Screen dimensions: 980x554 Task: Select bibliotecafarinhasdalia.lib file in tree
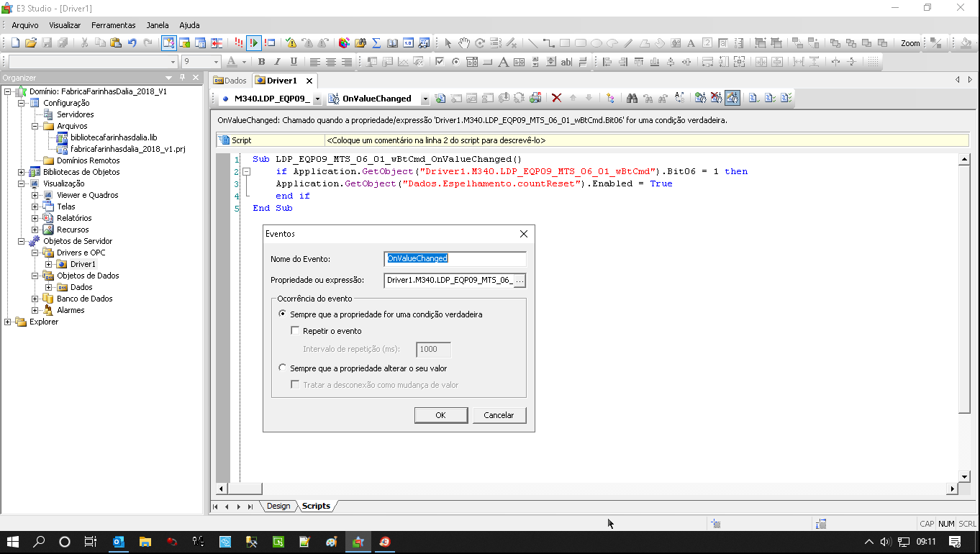(114, 137)
